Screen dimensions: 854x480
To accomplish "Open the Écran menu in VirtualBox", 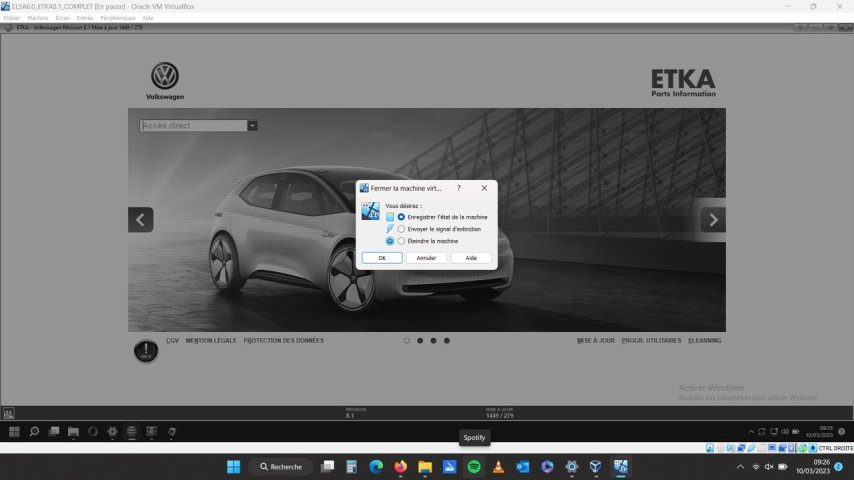I will [63, 18].
